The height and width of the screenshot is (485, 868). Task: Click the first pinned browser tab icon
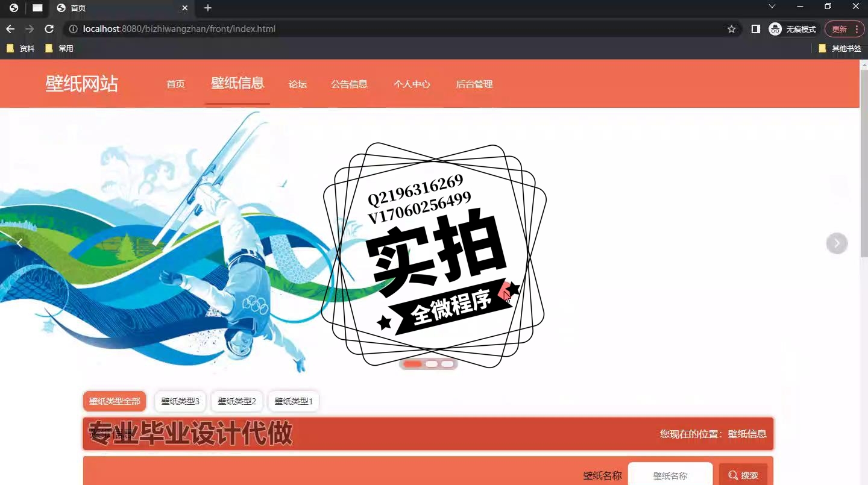14,8
